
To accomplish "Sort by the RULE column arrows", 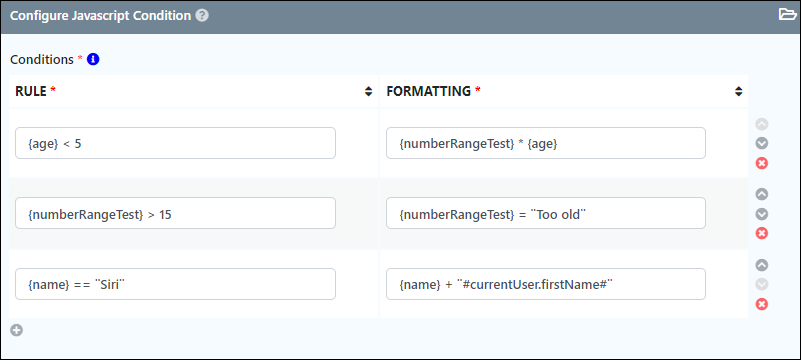I will pos(368,91).
